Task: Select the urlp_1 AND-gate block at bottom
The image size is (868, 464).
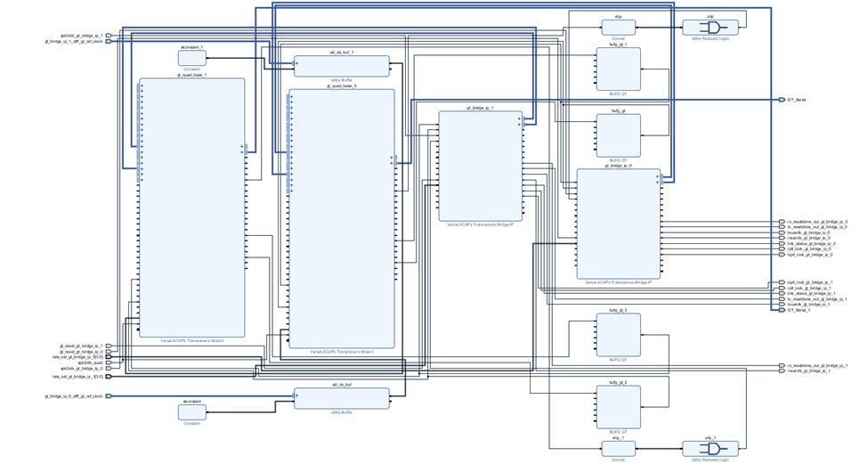Action: coord(710,449)
